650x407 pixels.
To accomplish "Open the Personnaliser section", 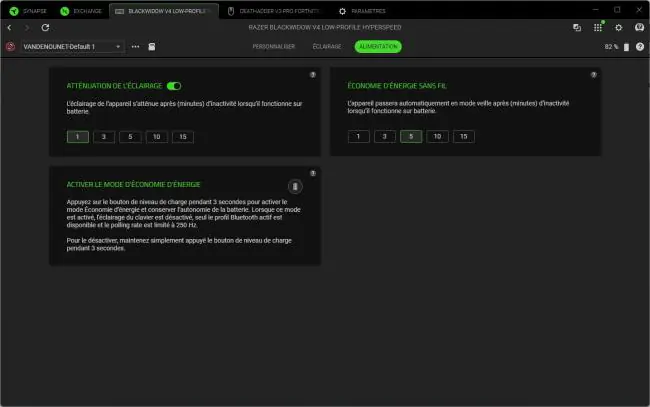I will [x=274, y=46].
